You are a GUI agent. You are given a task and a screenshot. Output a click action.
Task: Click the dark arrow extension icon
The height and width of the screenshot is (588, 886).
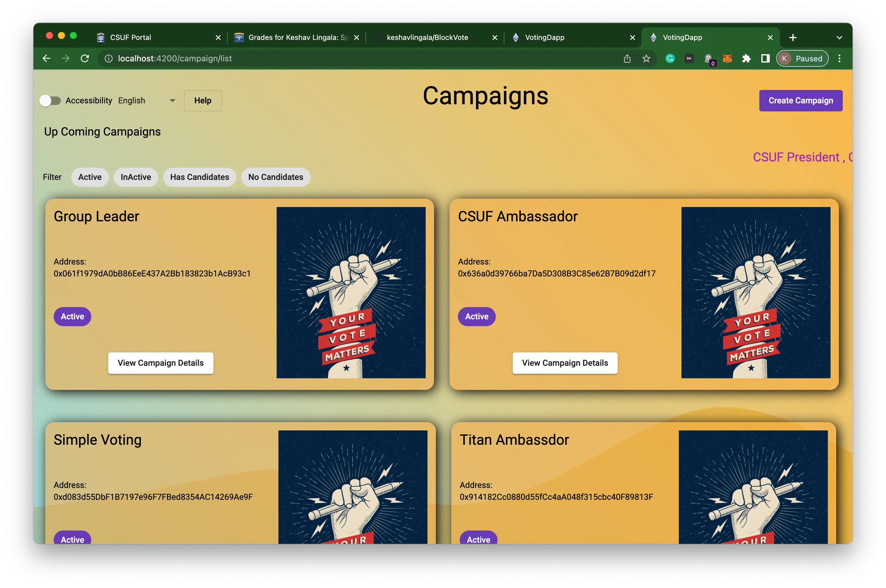(x=689, y=58)
